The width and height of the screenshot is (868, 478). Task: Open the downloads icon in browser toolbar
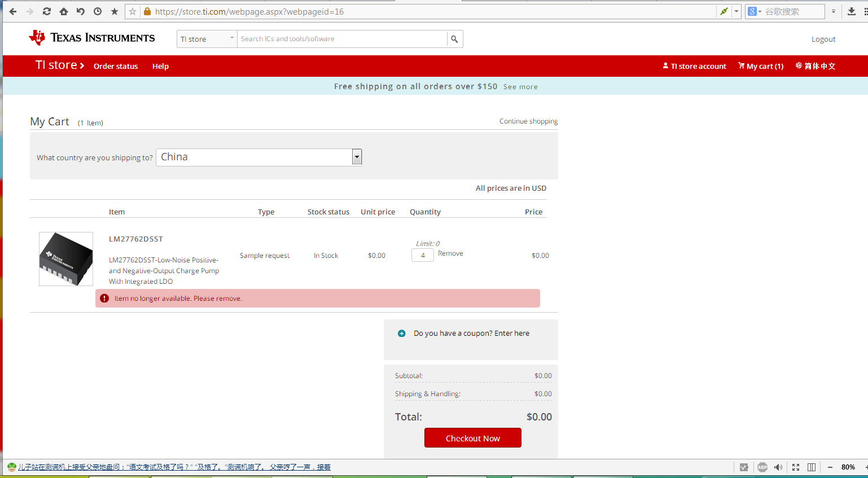point(852,11)
